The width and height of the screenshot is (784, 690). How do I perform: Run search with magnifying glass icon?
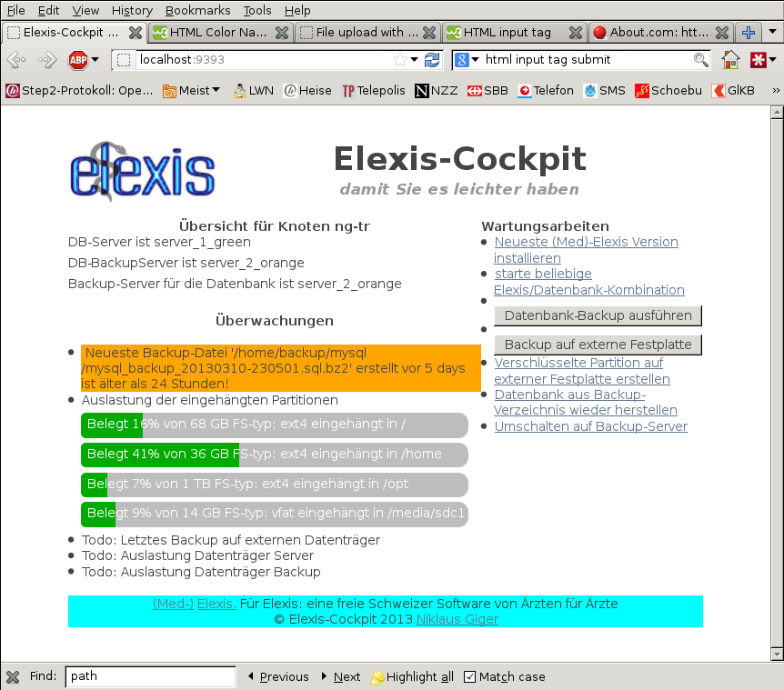coord(701,60)
